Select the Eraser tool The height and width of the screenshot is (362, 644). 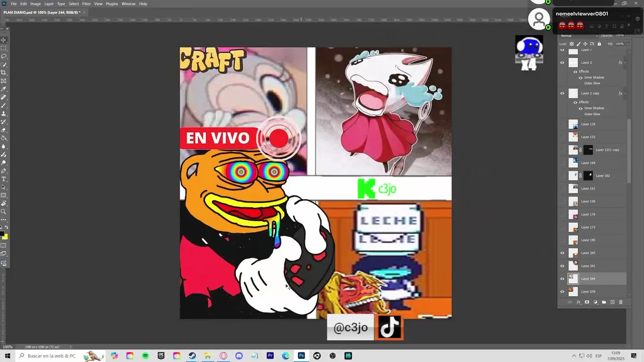4,130
